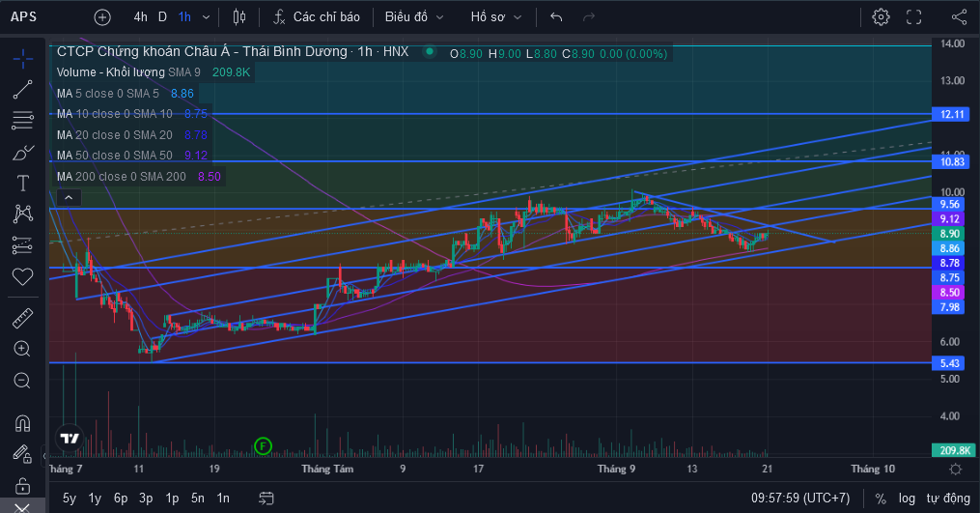The height and width of the screenshot is (513, 980).
Task: Switch to the 4h timeframe
Action: (x=141, y=16)
